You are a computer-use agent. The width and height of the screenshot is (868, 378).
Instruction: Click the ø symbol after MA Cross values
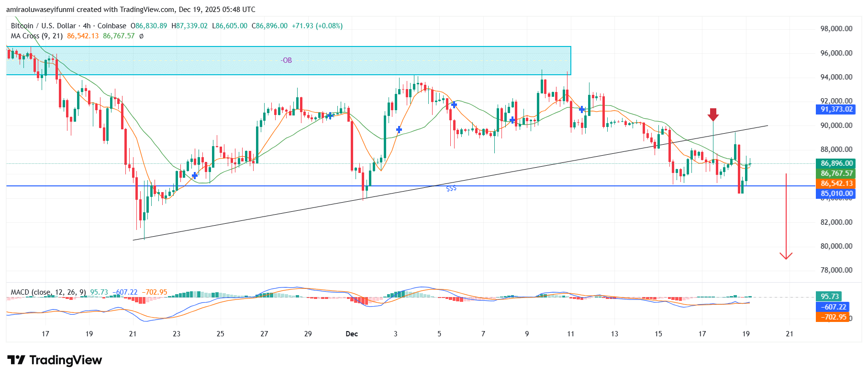[x=141, y=36]
